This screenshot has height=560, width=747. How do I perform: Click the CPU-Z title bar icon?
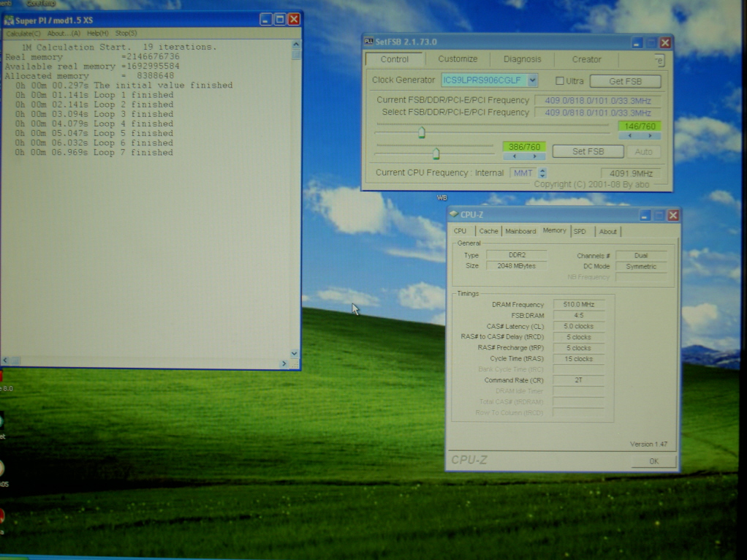coord(453,214)
